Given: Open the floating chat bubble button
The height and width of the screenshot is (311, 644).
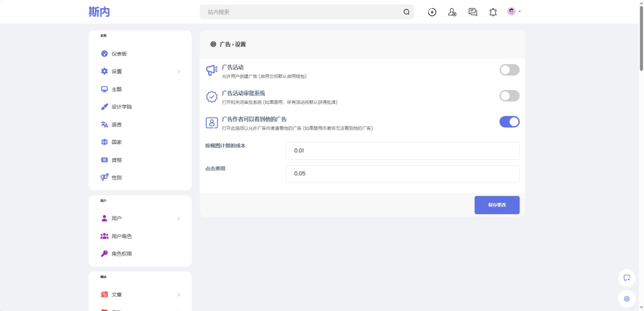Looking at the screenshot, I should click(627, 278).
